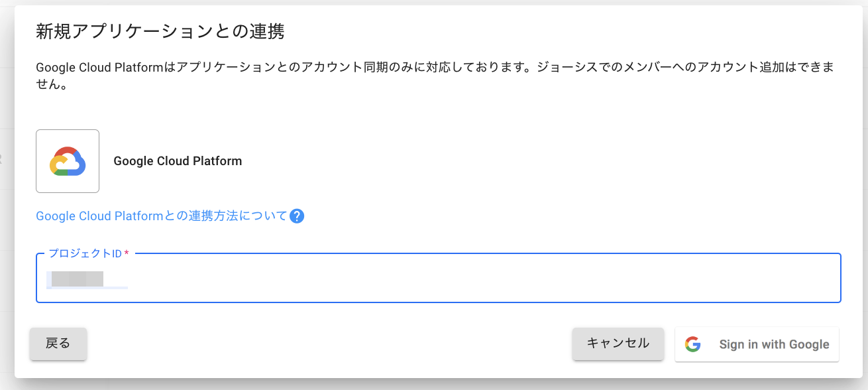This screenshot has height=390, width=868.
Task: Open the Google Cloud Platformとの連携方法について link
Action: coord(161,216)
